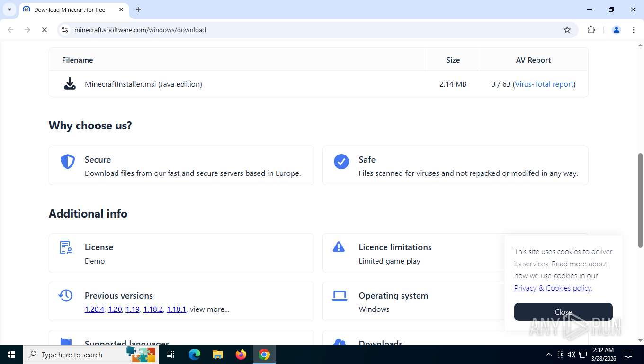Click the Chrome icon in the taskbar
The width and height of the screenshot is (644, 364).
[264, 355]
